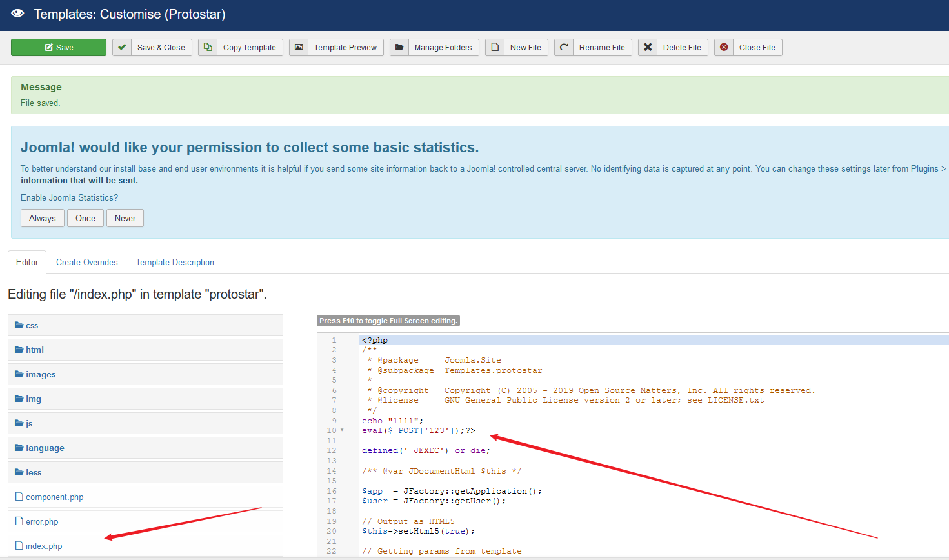Click the img folder icon
The height and width of the screenshot is (560, 949).
tap(19, 399)
